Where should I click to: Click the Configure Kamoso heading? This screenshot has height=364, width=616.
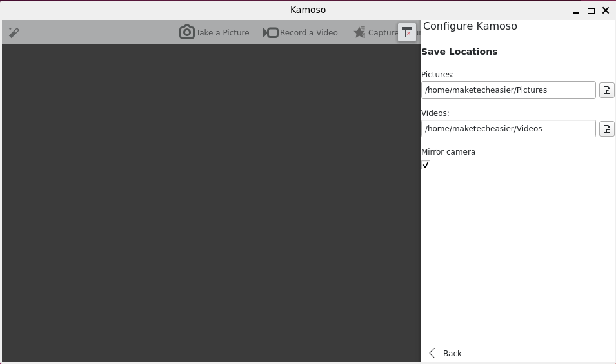(470, 26)
